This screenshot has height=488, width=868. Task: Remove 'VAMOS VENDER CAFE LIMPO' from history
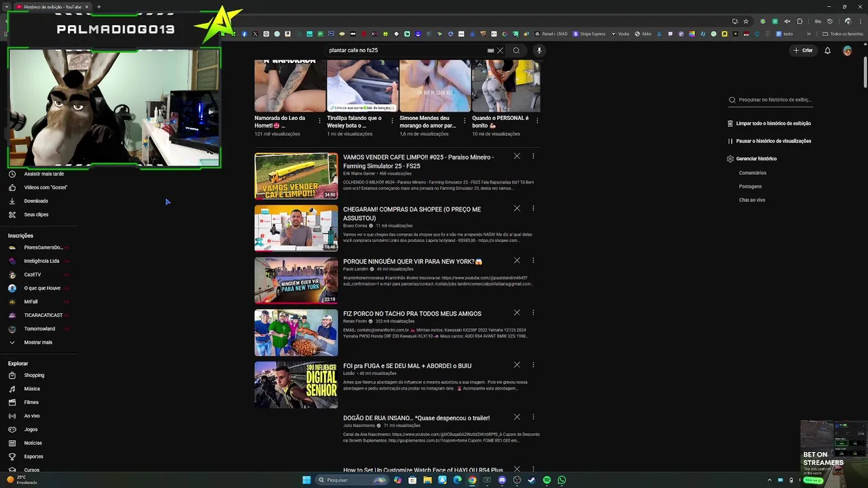(x=517, y=156)
